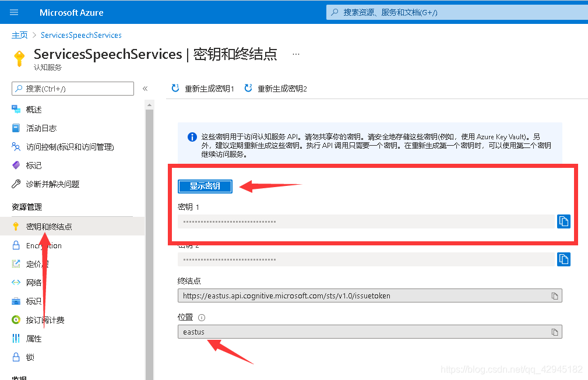Viewport: 588px width, 380px height.
Task: Click 重新生成密钥1 refresh icon
Action: pos(175,88)
